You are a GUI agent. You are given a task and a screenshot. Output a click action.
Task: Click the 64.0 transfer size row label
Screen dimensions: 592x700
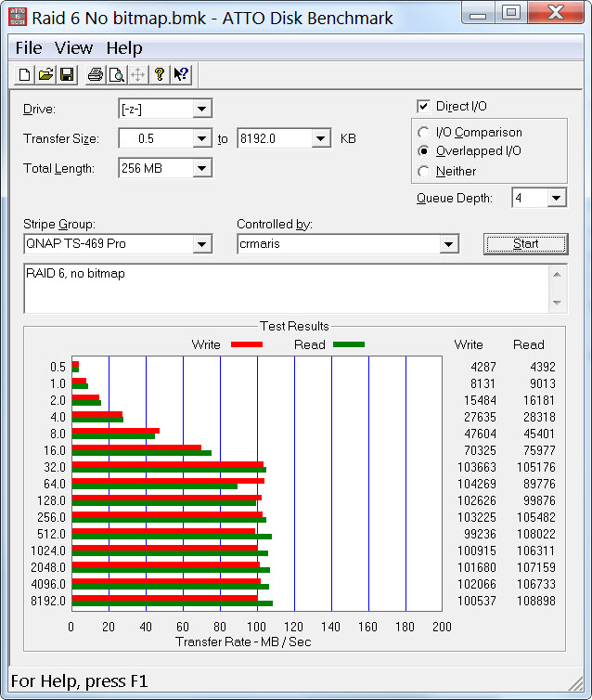click(55, 484)
